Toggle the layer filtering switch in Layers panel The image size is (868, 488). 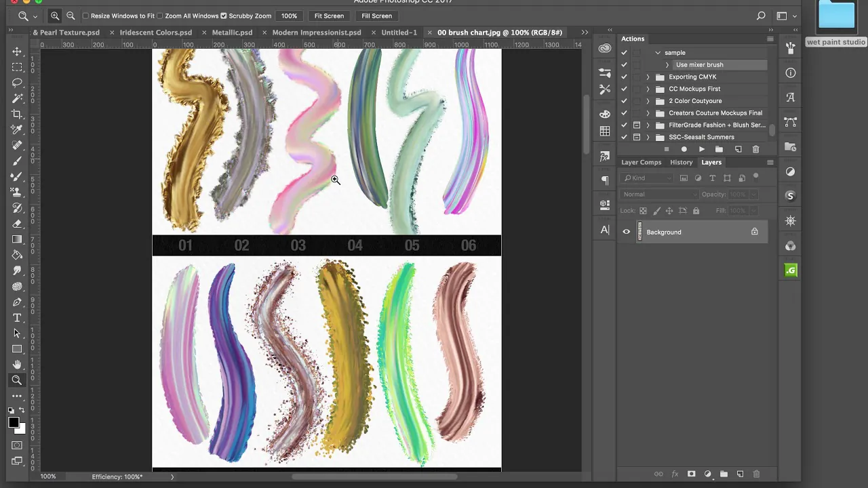coord(756,177)
